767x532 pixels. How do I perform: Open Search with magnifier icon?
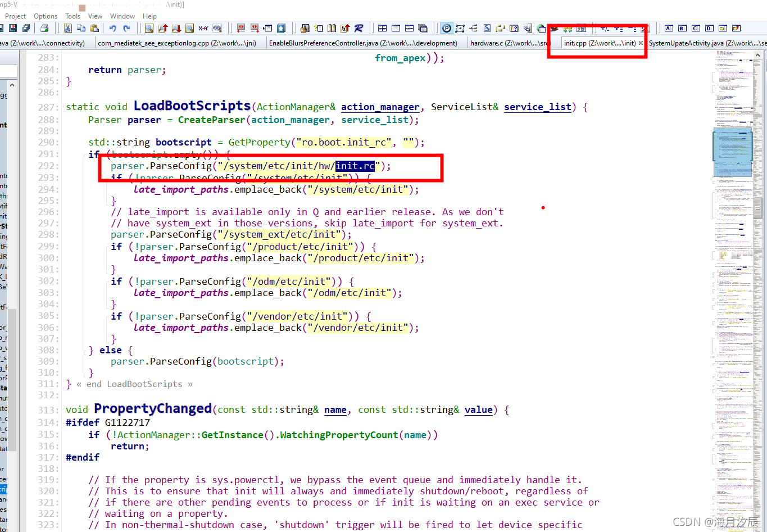tap(149, 28)
